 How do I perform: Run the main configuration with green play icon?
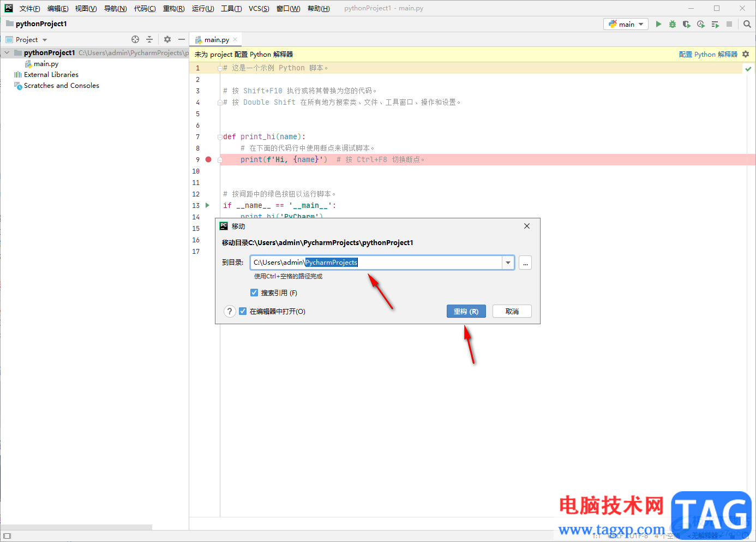tap(658, 24)
